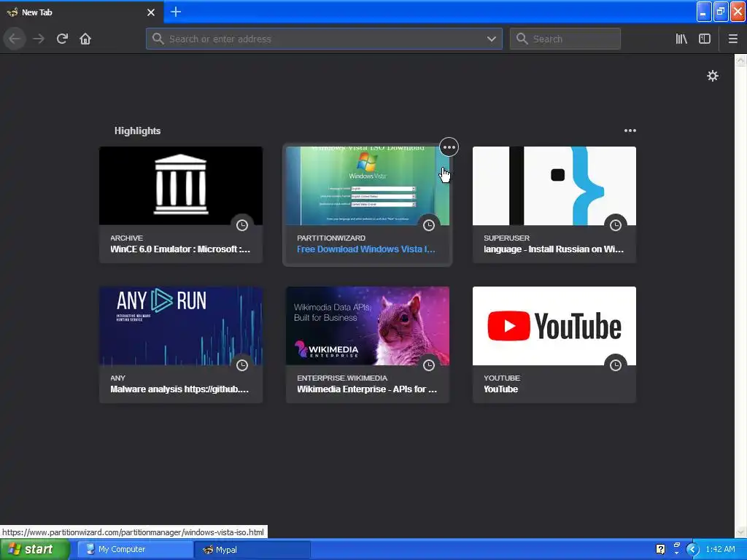747x560 pixels.
Task: Click Malware analysis github title link
Action: point(179,389)
